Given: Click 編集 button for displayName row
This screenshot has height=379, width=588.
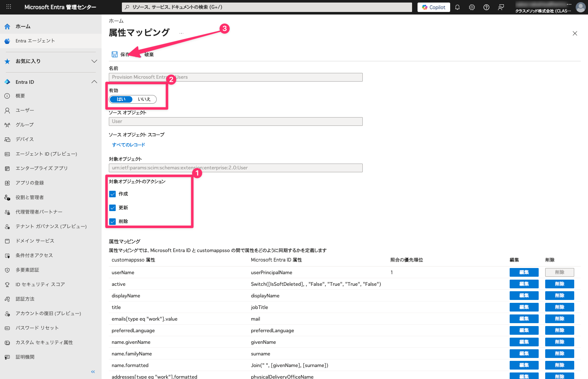Looking at the screenshot, I should coord(524,296).
